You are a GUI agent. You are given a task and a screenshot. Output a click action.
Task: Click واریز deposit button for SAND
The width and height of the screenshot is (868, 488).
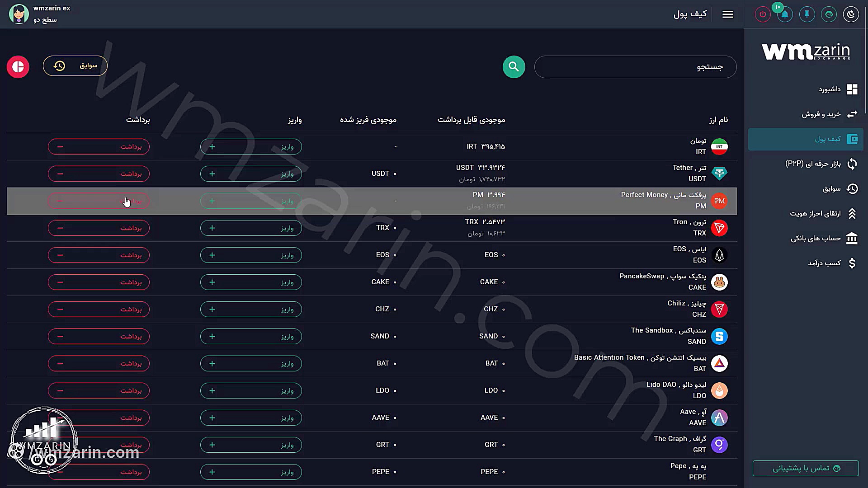251,336
